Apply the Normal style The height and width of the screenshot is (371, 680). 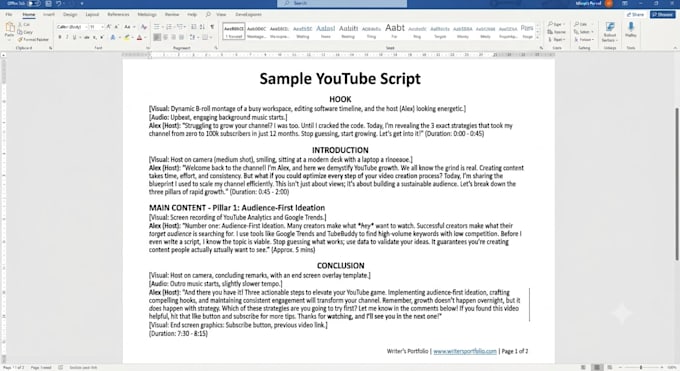click(x=234, y=32)
